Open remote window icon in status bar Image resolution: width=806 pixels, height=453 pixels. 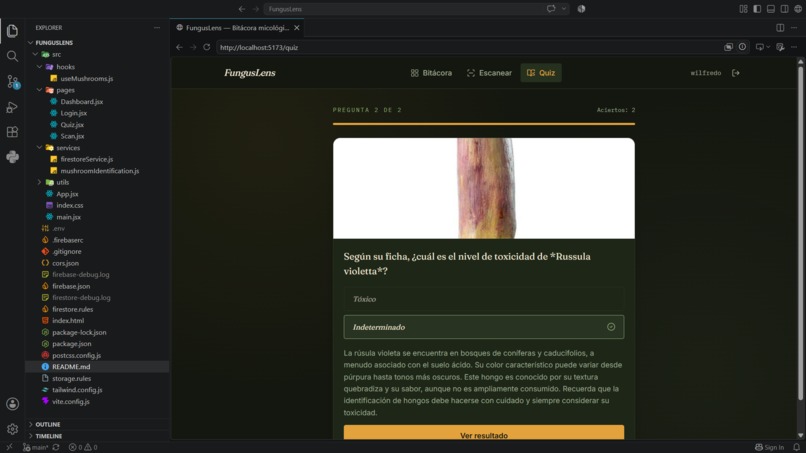9,447
